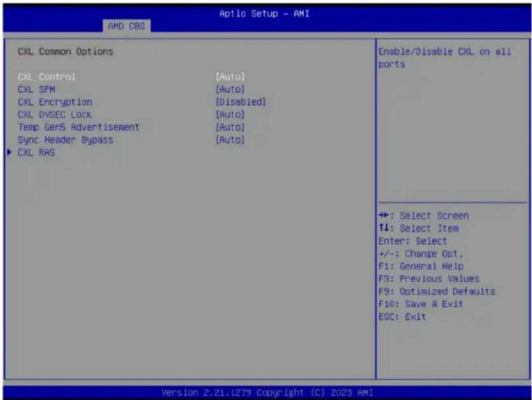Click the Aptio Setup - AMI title
The width and height of the screenshot is (532, 400).
265,14
